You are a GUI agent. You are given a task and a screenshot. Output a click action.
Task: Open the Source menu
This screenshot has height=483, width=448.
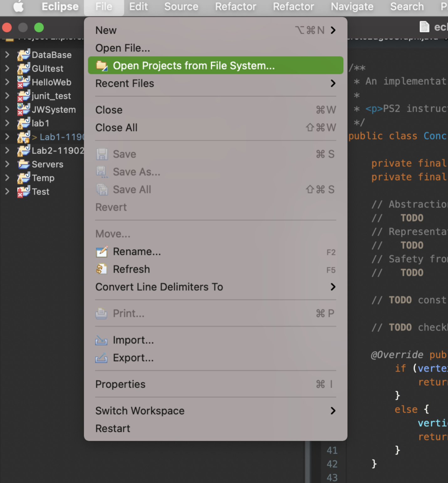pyautogui.click(x=181, y=7)
